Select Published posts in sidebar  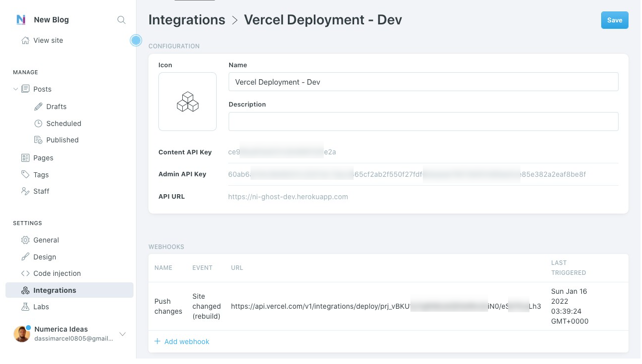[62, 140]
